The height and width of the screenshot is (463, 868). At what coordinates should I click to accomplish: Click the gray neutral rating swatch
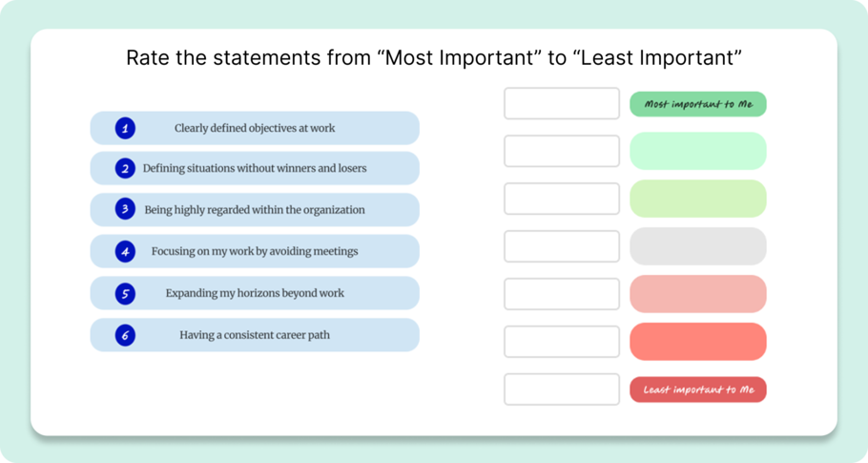(697, 246)
